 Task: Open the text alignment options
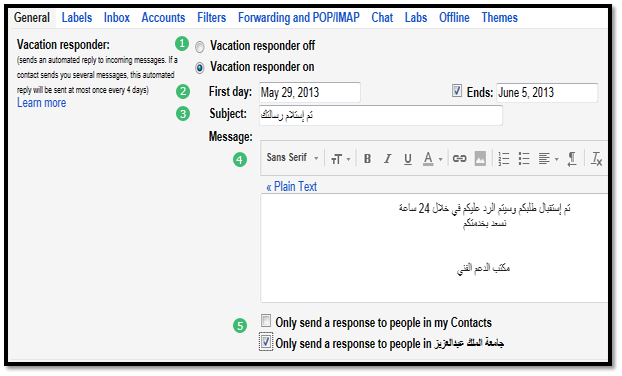point(544,159)
